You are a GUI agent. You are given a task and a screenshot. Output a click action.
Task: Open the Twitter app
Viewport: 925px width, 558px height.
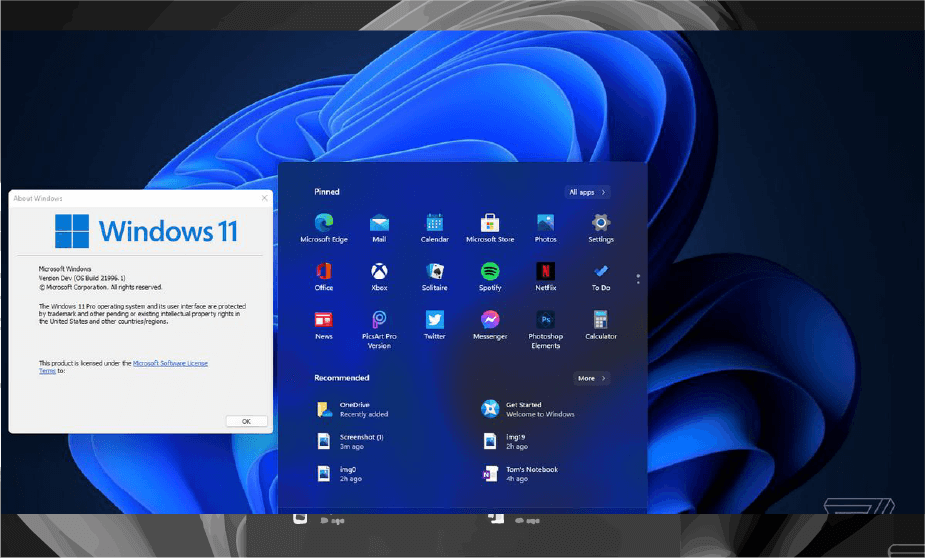(434, 325)
